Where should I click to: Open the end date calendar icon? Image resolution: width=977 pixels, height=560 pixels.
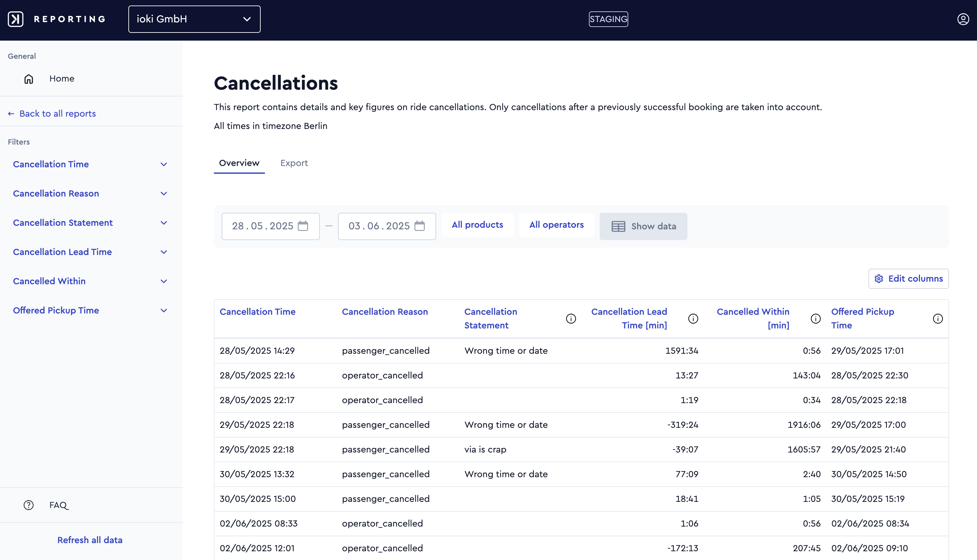(x=419, y=226)
